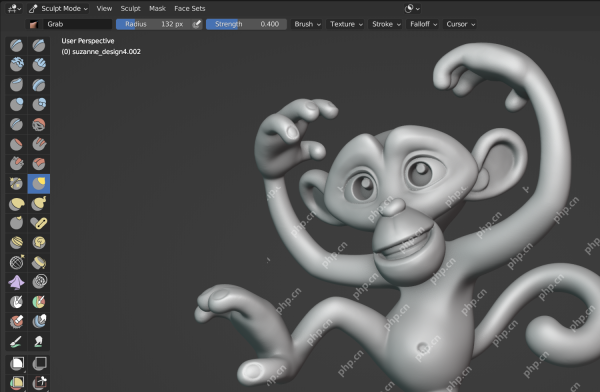Screen dimensions: 600x392
Task: Select the Fill brush tool
Action: pos(39,144)
